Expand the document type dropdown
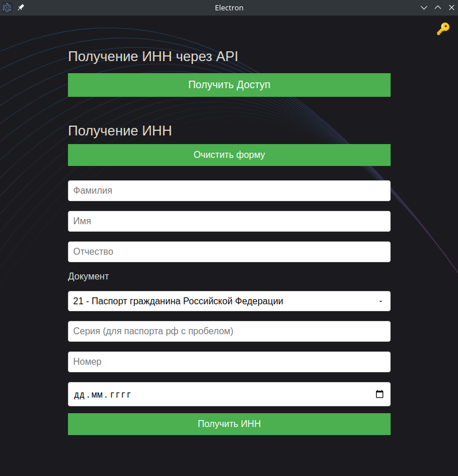Viewport: 458px width, 476px height. tap(229, 301)
